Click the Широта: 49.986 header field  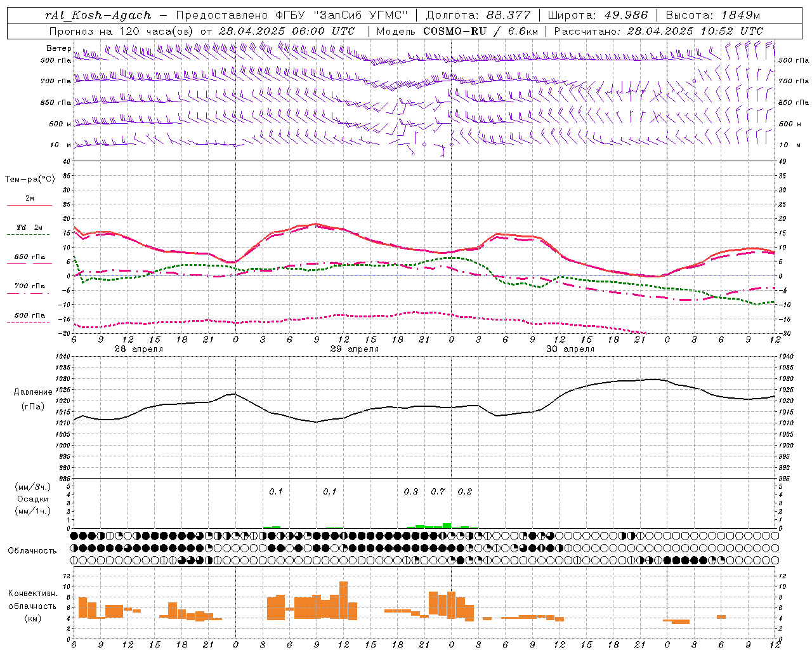tap(598, 15)
